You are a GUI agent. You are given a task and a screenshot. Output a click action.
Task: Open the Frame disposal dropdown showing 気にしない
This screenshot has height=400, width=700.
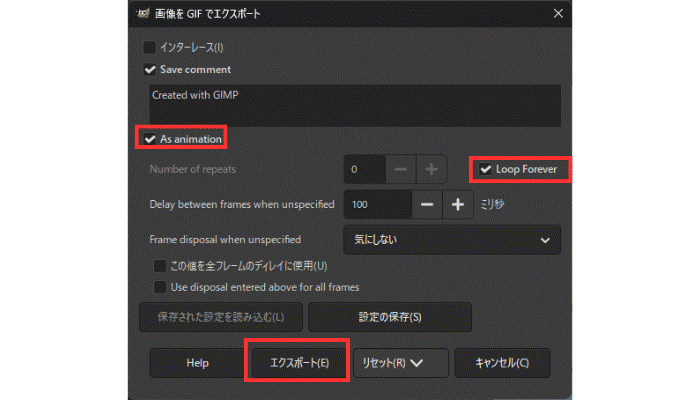[451, 240]
